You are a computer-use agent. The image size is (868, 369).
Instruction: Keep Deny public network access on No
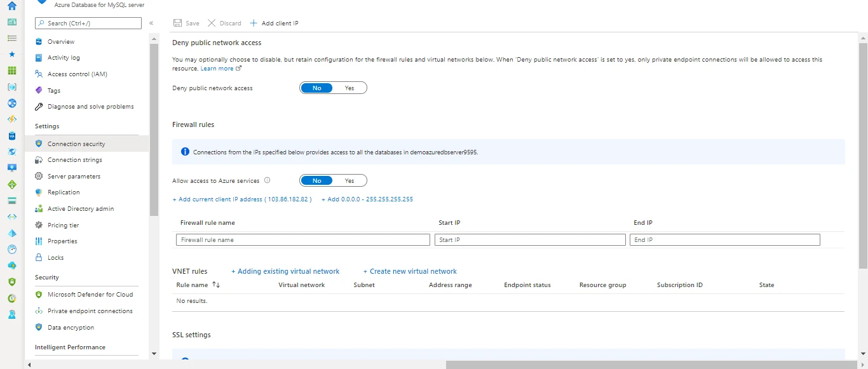click(316, 88)
